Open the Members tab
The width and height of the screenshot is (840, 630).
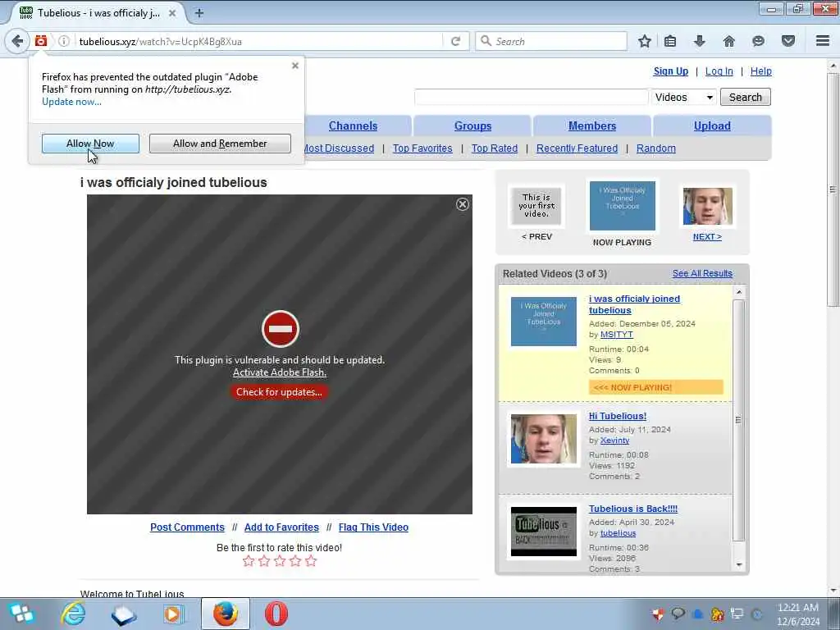[592, 126]
